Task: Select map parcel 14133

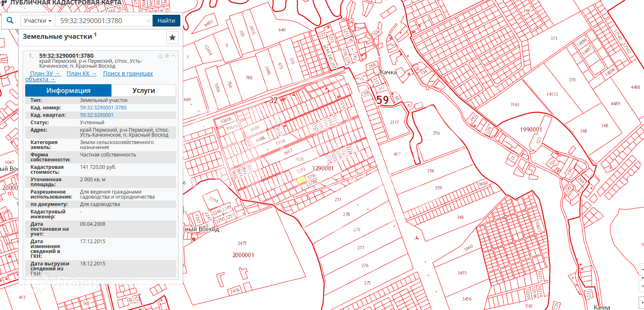Action: coord(552,94)
